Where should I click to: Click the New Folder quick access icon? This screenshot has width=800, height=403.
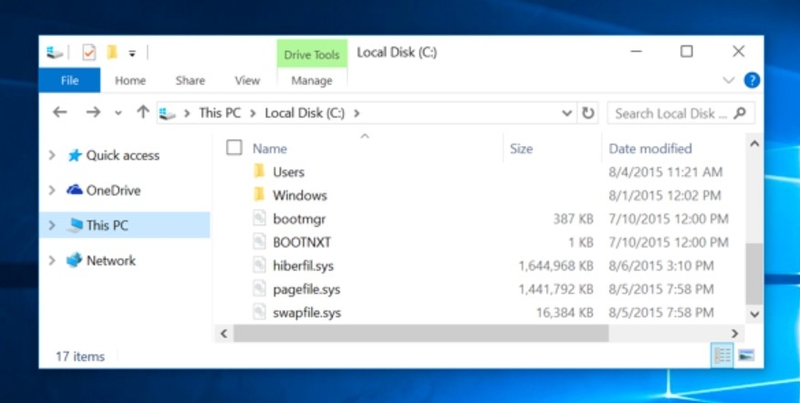click(112, 52)
